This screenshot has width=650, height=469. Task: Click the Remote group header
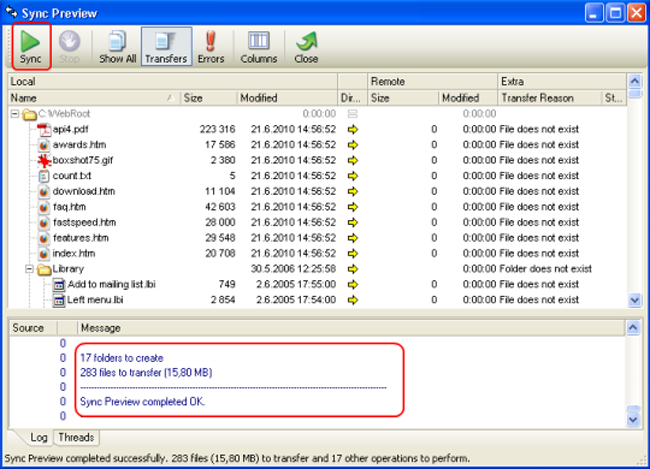click(432, 81)
